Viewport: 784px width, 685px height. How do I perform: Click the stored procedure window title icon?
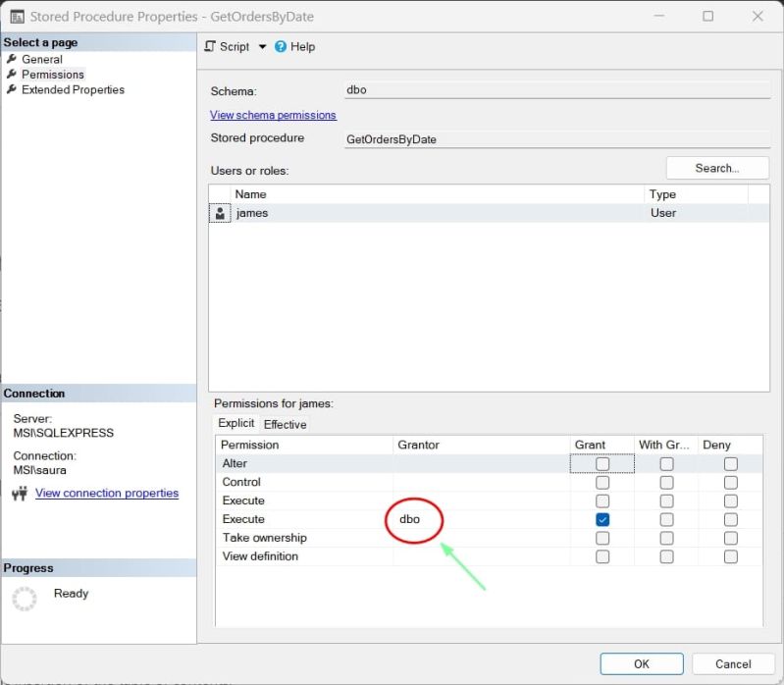[17, 17]
